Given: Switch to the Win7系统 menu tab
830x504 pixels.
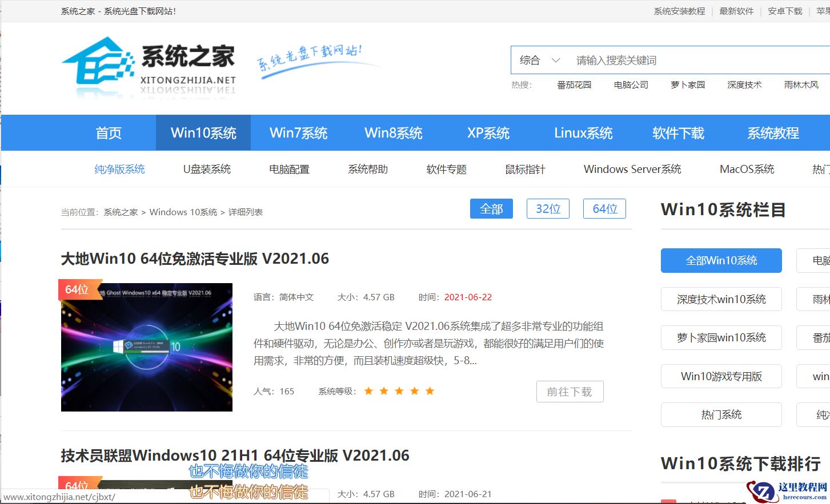Looking at the screenshot, I should [299, 132].
